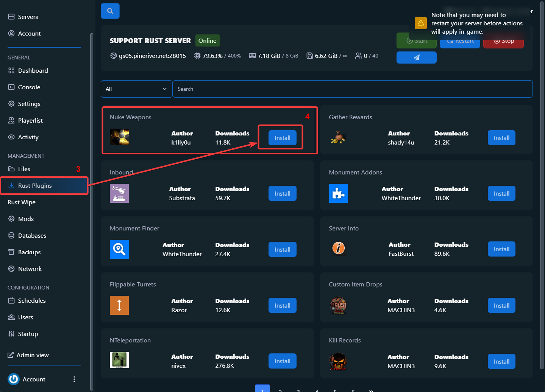Viewport: 545px width, 392px height.
Task: Click the Online status badge
Action: 208,40
